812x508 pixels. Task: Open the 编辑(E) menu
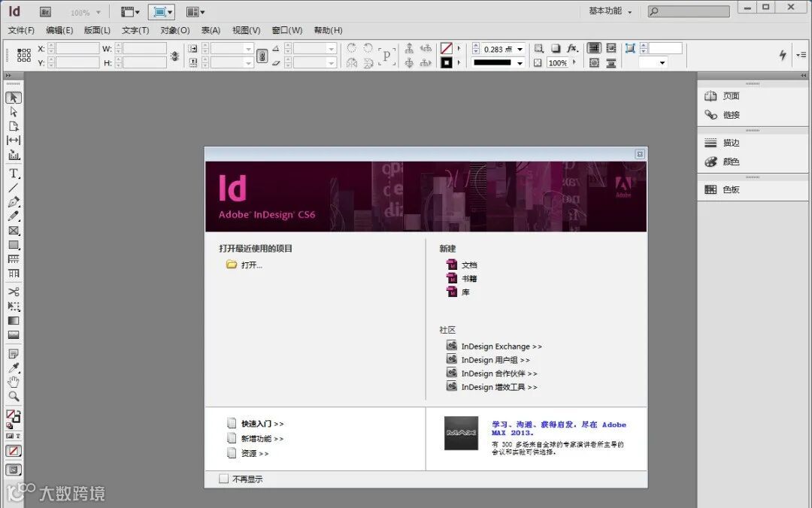click(59, 30)
